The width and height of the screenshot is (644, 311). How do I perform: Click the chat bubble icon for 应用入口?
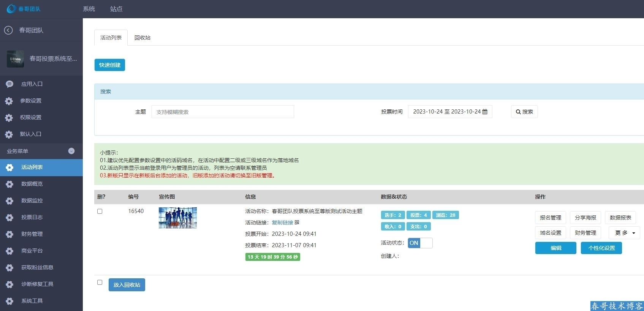click(x=9, y=84)
